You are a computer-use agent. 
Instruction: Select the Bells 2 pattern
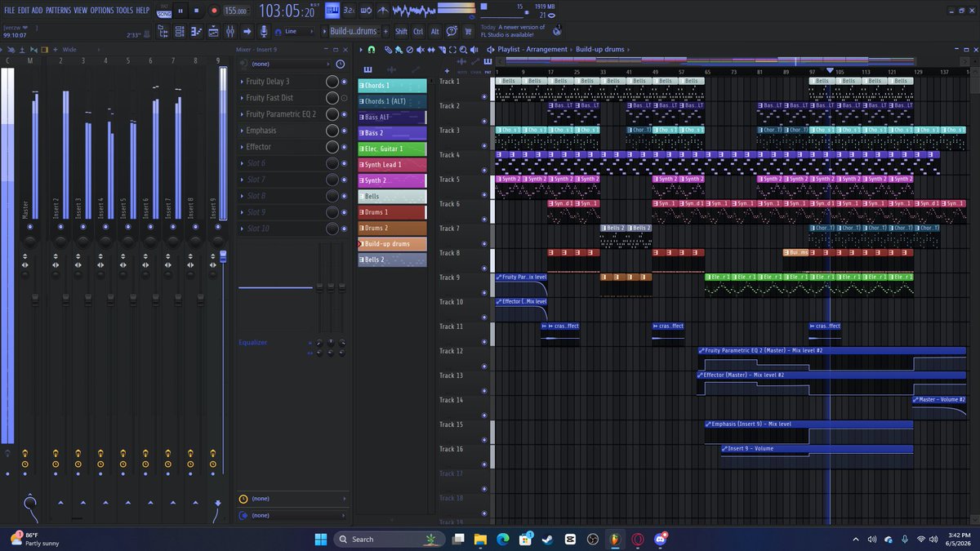click(x=392, y=260)
